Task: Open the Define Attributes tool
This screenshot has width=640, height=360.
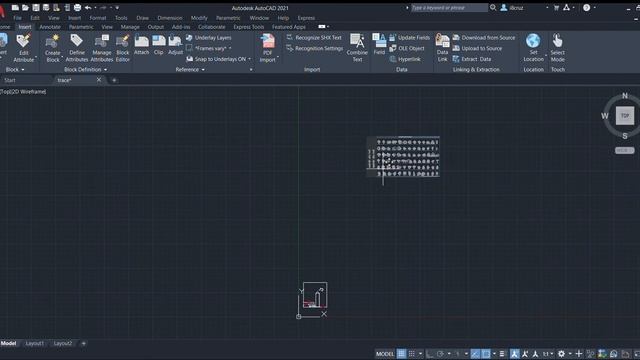Action: click(77, 48)
